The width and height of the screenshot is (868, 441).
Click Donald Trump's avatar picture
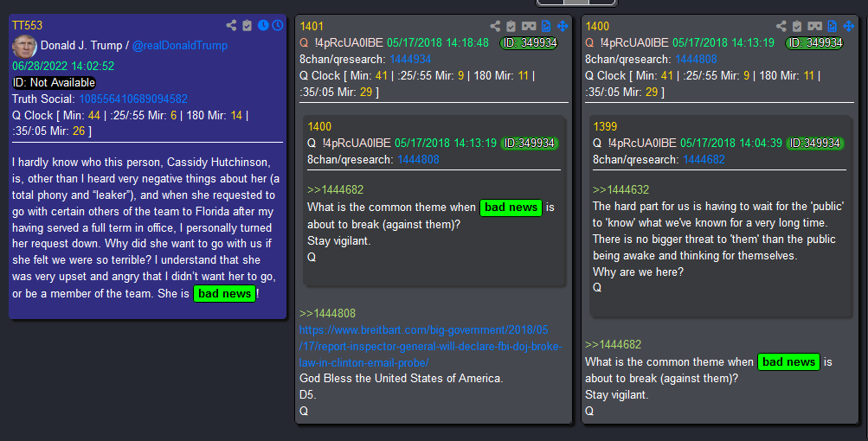coord(24,46)
